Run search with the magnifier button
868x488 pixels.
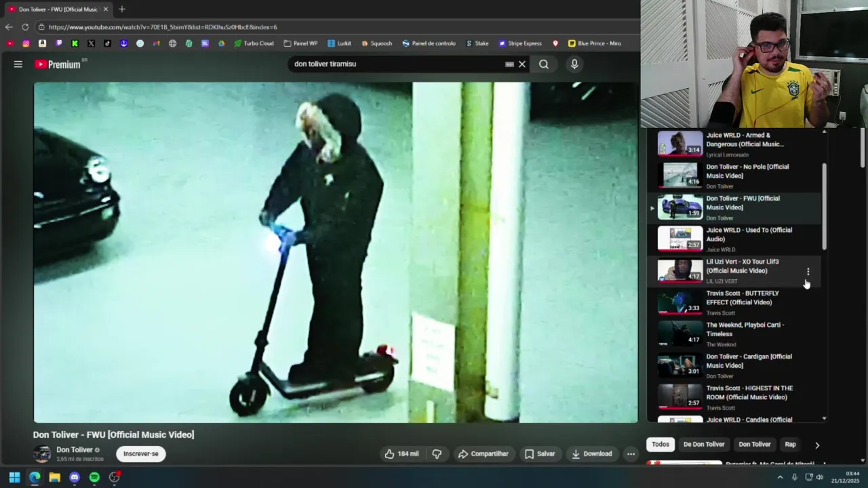pyautogui.click(x=544, y=64)
